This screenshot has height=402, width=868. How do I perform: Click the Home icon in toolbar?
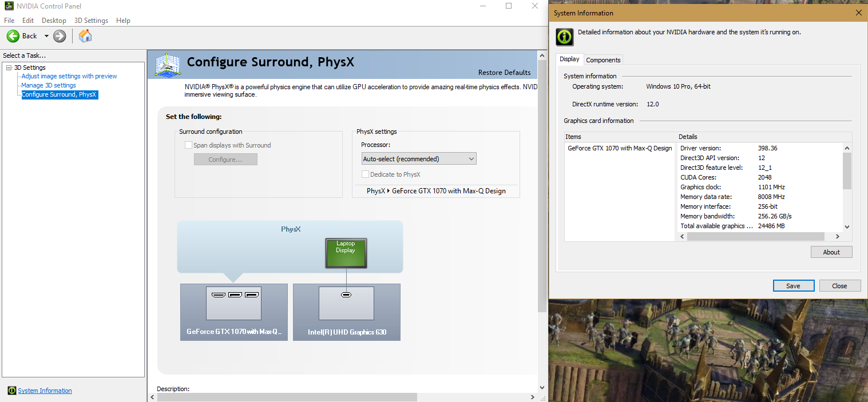(85, 36)
